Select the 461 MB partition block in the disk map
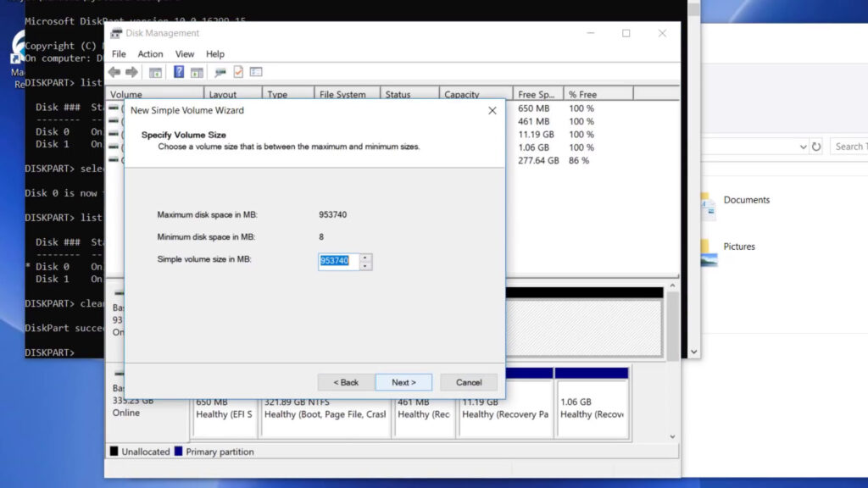 (424, 419)
